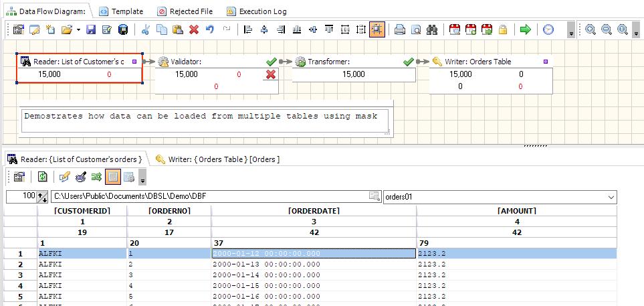Copy selection using the two-pages icon
644x306 pixels.
coord(162,29)
